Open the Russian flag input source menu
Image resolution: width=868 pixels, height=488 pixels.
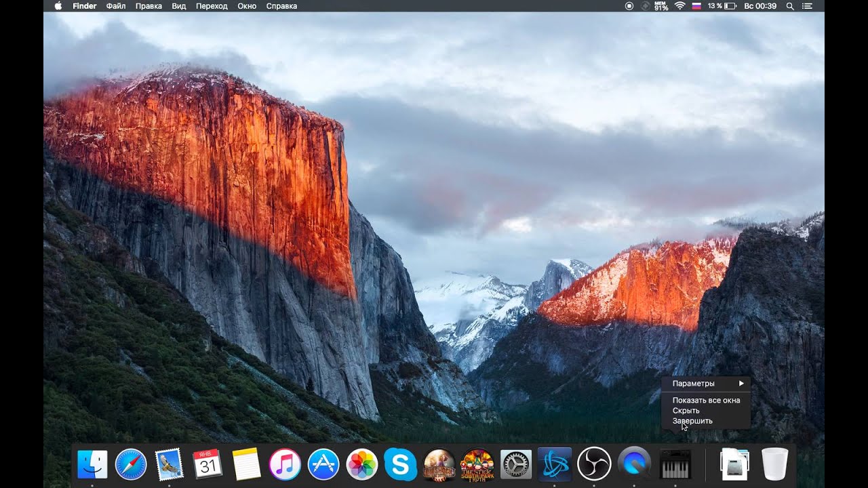[x=696, y=5]
